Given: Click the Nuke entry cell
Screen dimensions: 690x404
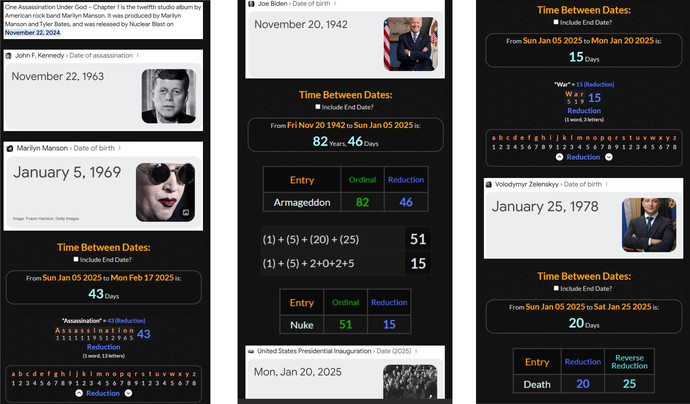Looking at the screenshot, I should pyautogui.click(x=302, y=325).
